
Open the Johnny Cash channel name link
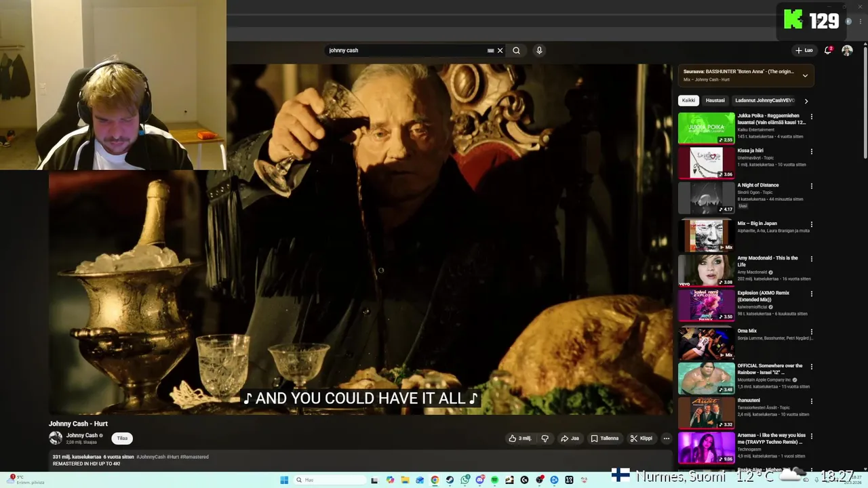click(x=82, y=435)
